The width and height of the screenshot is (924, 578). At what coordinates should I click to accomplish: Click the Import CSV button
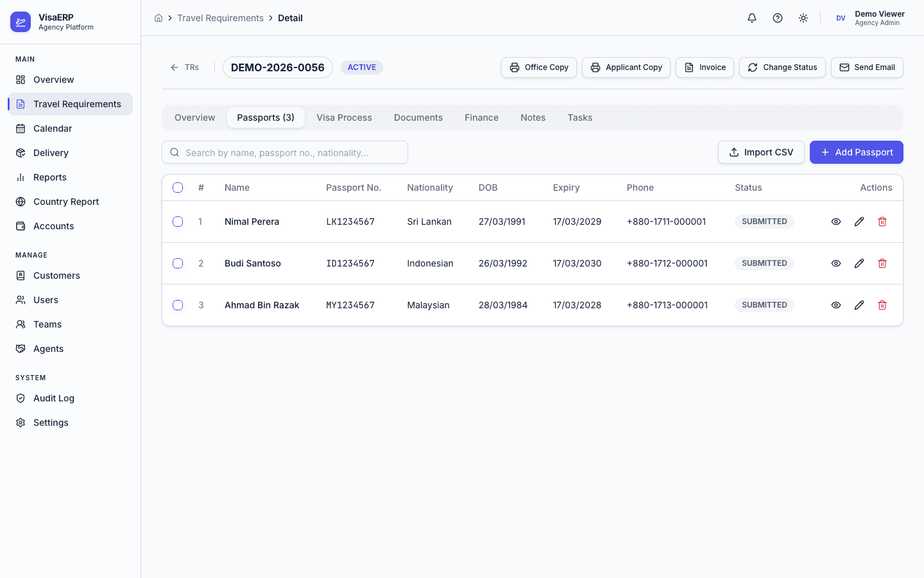point(761,152)
